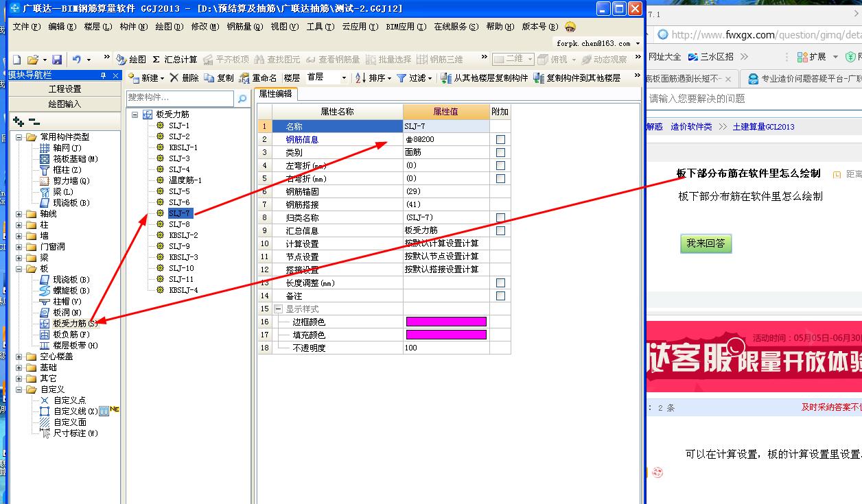Click the 过滤 filter funnel icon
862x504 pixels.
401,78
